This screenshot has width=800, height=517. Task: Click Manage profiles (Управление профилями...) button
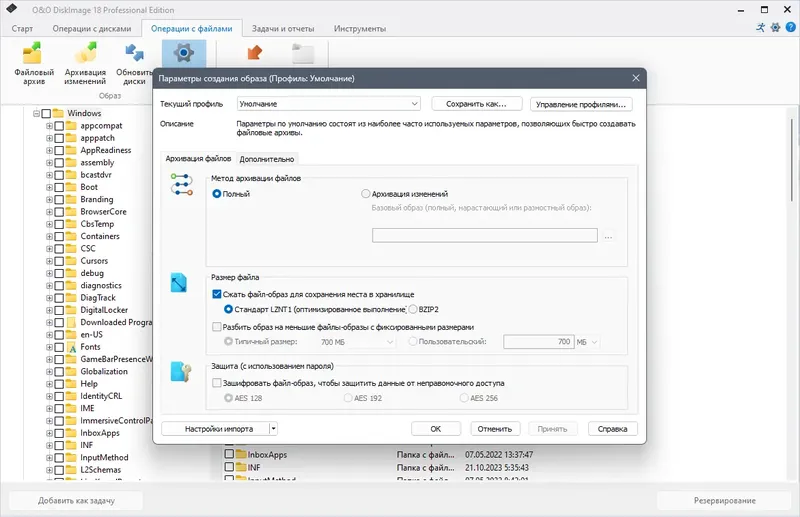tap(581, 104)
